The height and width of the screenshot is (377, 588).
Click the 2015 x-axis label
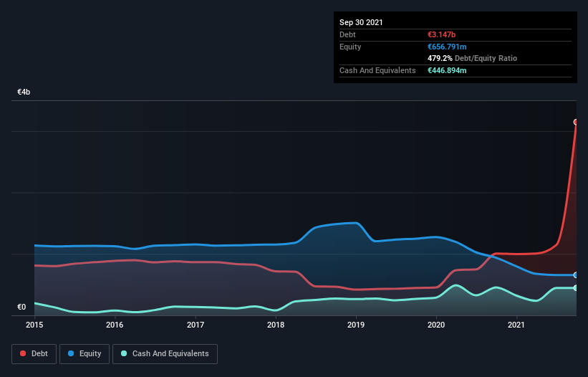[x=34, y=325]
